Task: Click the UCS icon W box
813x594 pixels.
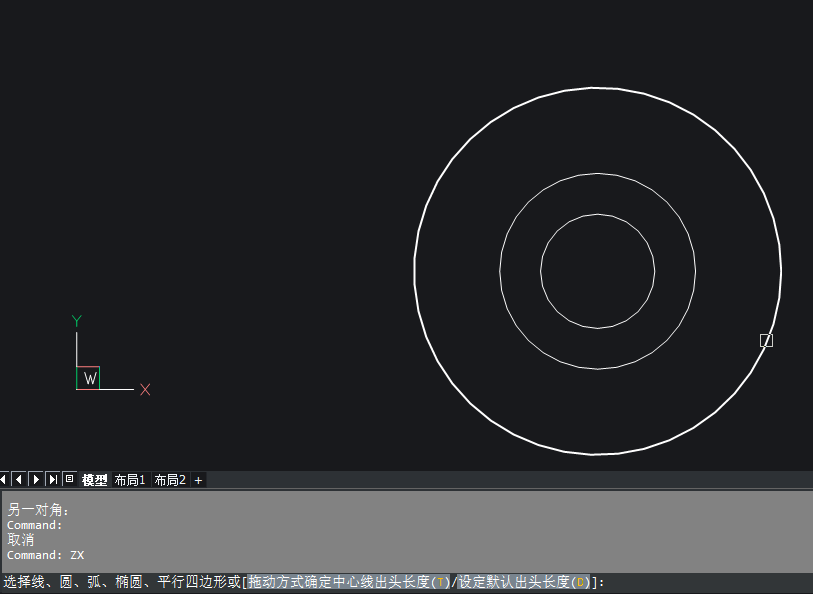Action: 88,378
